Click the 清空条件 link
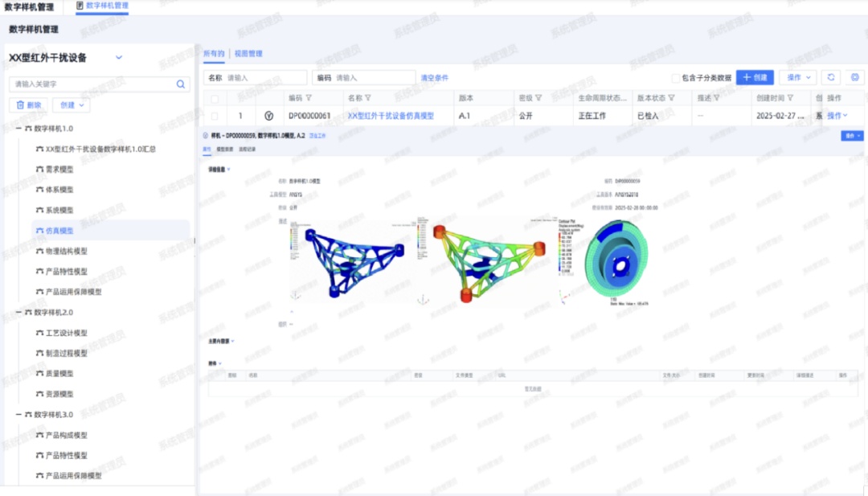Screen dimensions: 868x496 435,78
